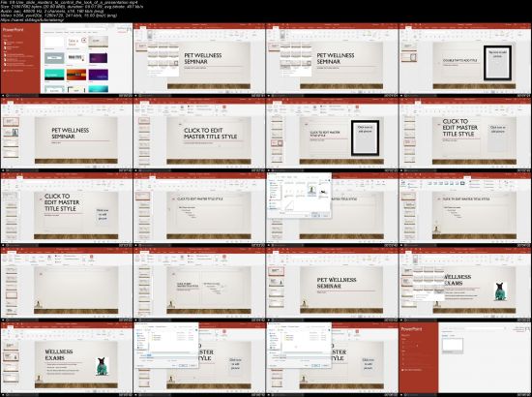Select the gray-blue template in the start gallery

point(54,58)
